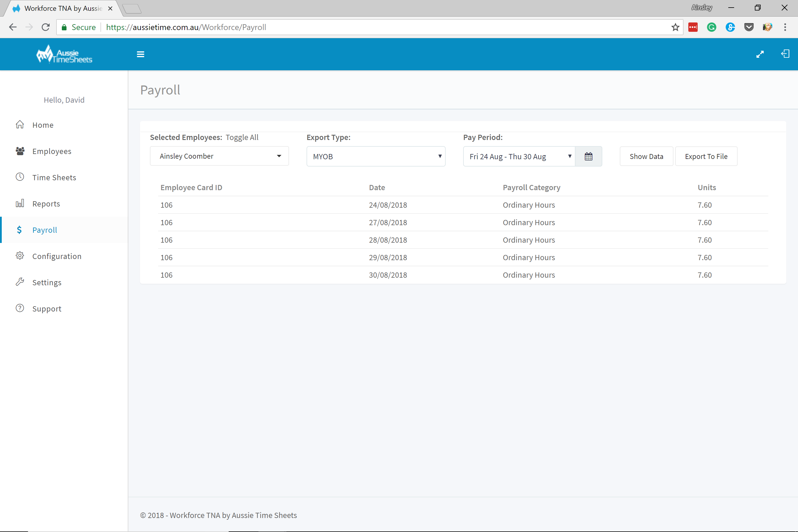Click card ID 106 in the 27/08/2018 row
798x532 pixels.
coord(166,223)
